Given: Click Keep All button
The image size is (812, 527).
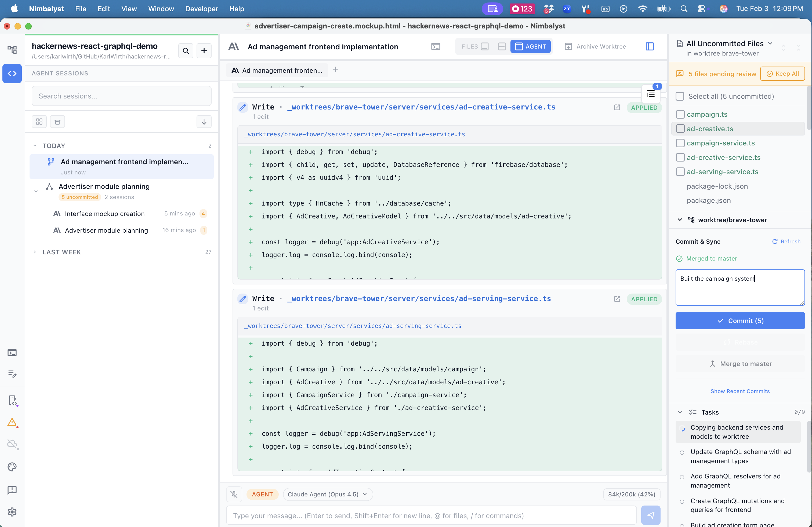Looking at the screenshot, I should [782, 74].
